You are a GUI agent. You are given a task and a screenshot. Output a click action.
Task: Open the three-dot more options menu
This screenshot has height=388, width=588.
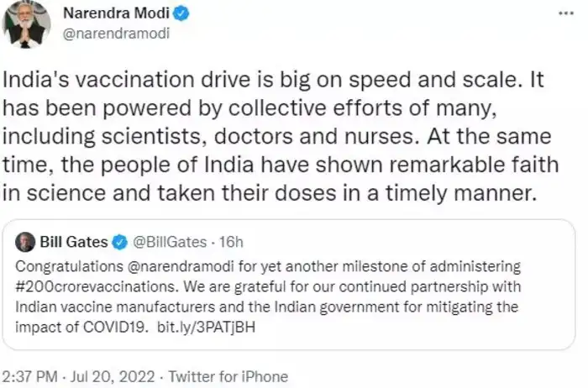(x=567, y=16)
